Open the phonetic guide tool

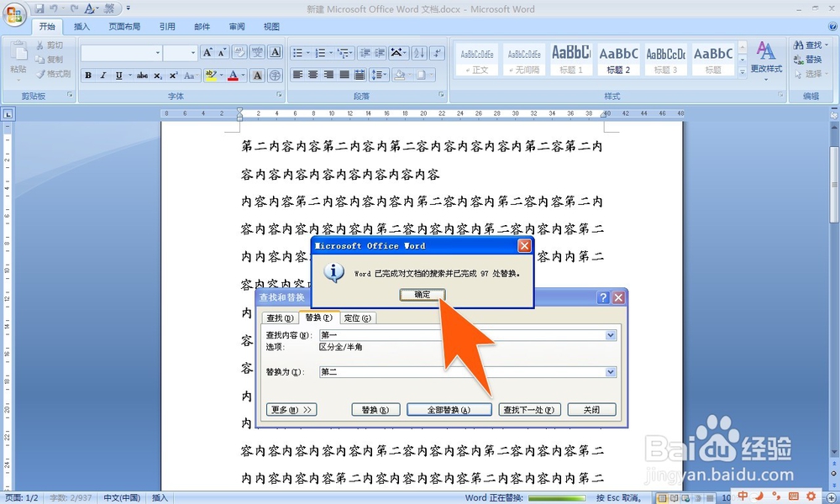tap(258, 52)
